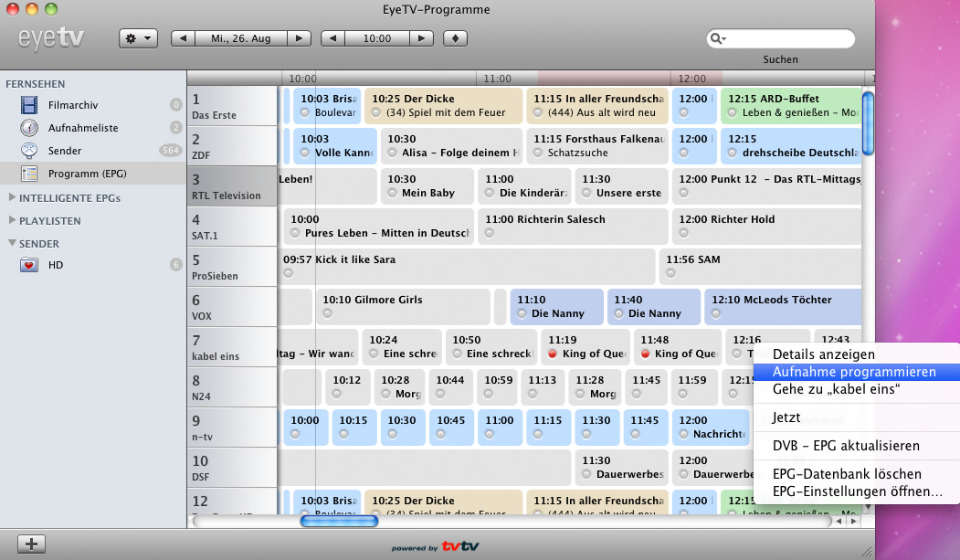The height and width of the screenshot is (560, 960).
Task: Click the 10:00 time button
Action: (377, 38)
